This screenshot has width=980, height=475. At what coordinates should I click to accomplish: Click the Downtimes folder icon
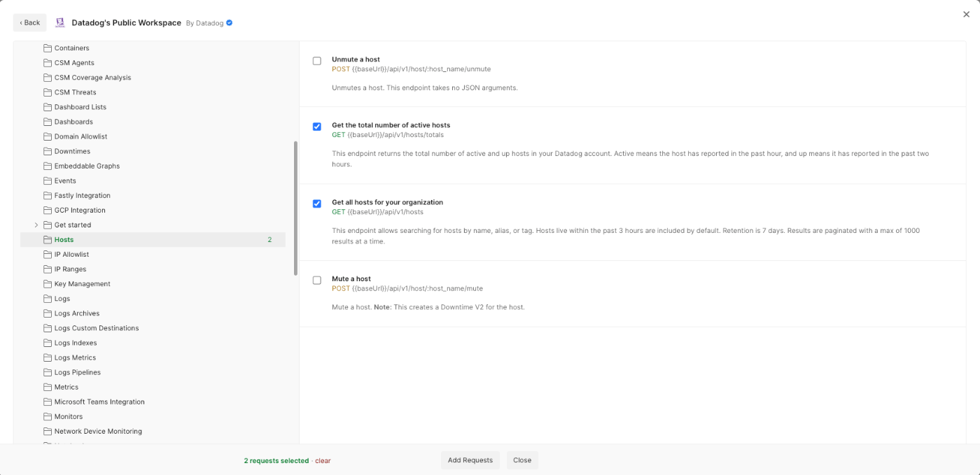[48, 151]
